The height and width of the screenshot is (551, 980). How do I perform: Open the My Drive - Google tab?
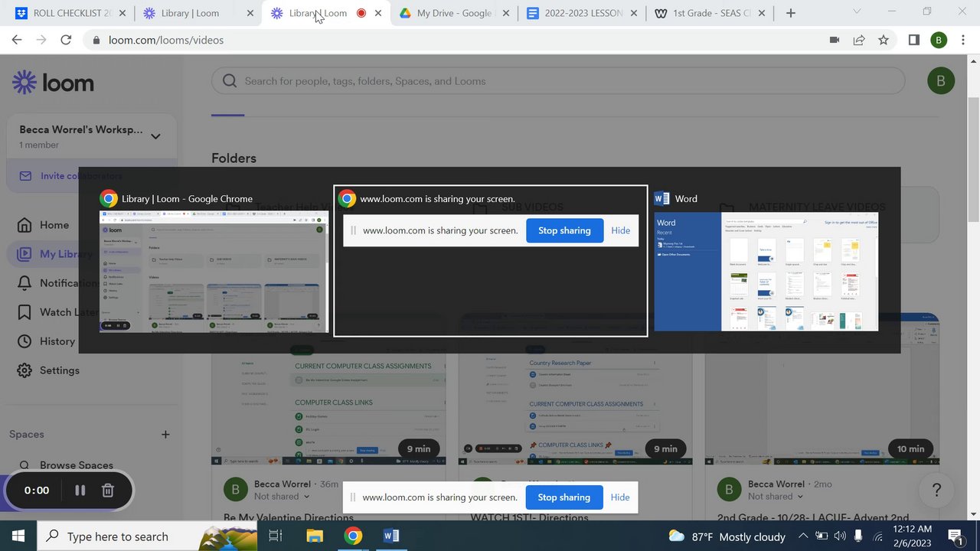click(x=452, y=13)
